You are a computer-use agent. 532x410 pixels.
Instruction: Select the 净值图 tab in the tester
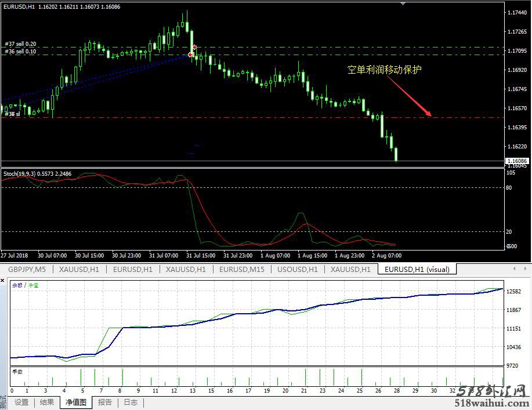click(x=76, y=402)
